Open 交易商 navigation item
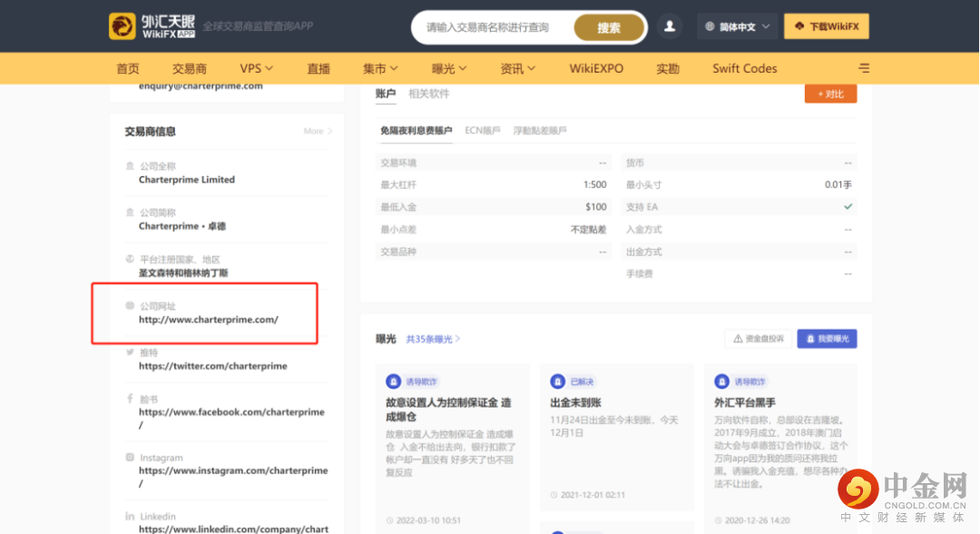 pyautogui.click(x=190, y=68)
